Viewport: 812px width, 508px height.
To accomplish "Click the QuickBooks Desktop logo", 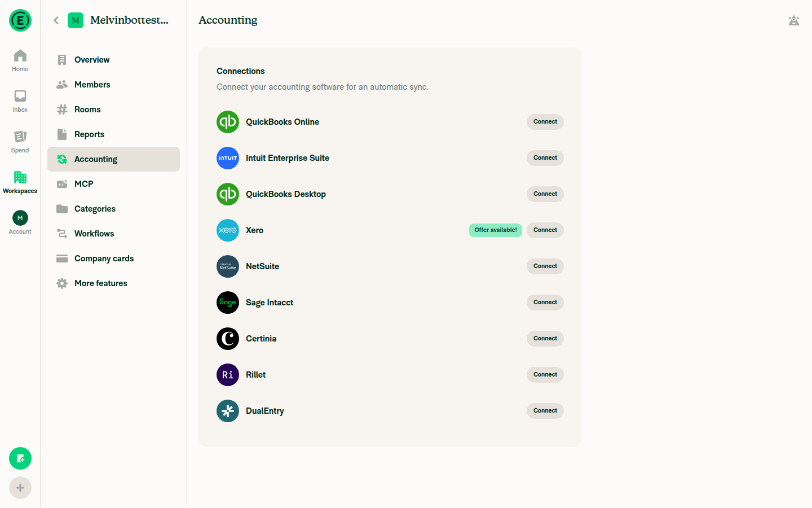I will 228,194.
